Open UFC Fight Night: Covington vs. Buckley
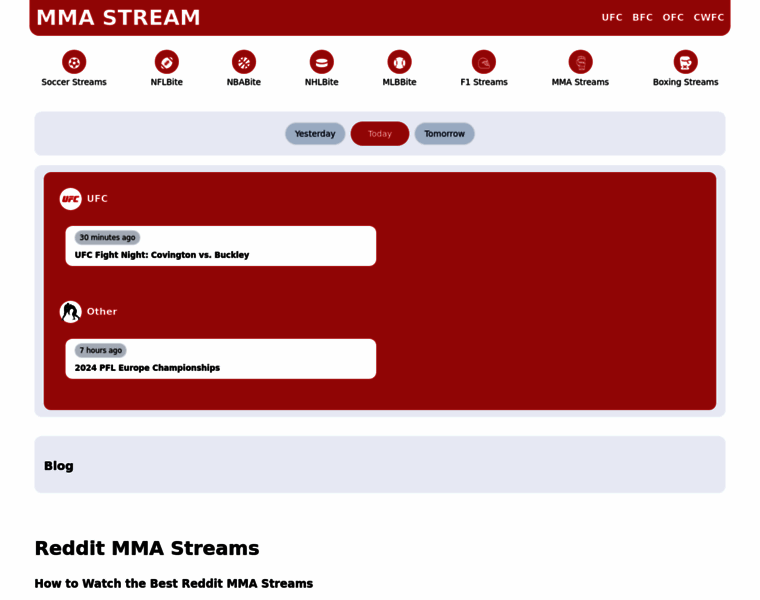760x600 pixels. (221, 246)
